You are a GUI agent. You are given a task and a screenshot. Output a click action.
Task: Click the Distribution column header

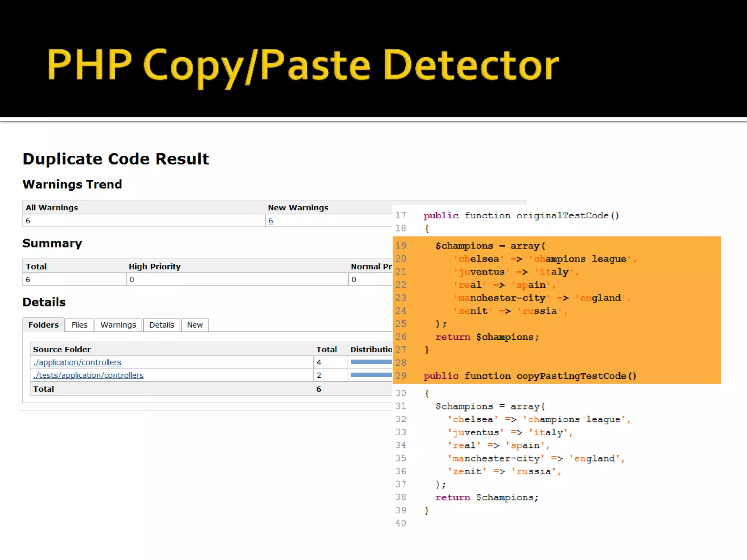(x=371, y=349)
